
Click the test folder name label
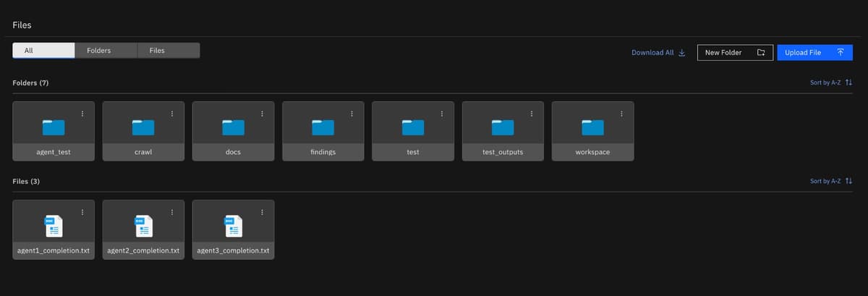pyautogui.click(x=413, y=153)
